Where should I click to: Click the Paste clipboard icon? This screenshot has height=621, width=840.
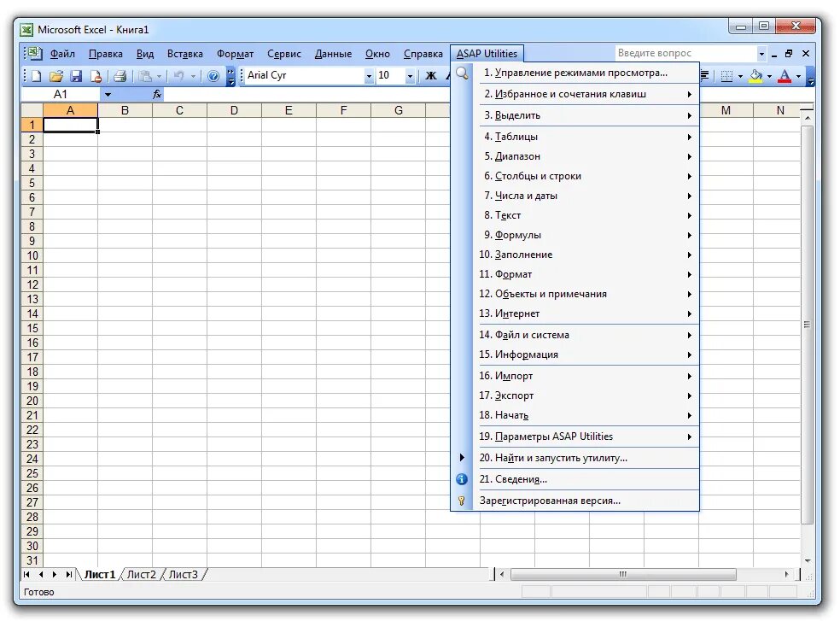(x=144, y=76)
